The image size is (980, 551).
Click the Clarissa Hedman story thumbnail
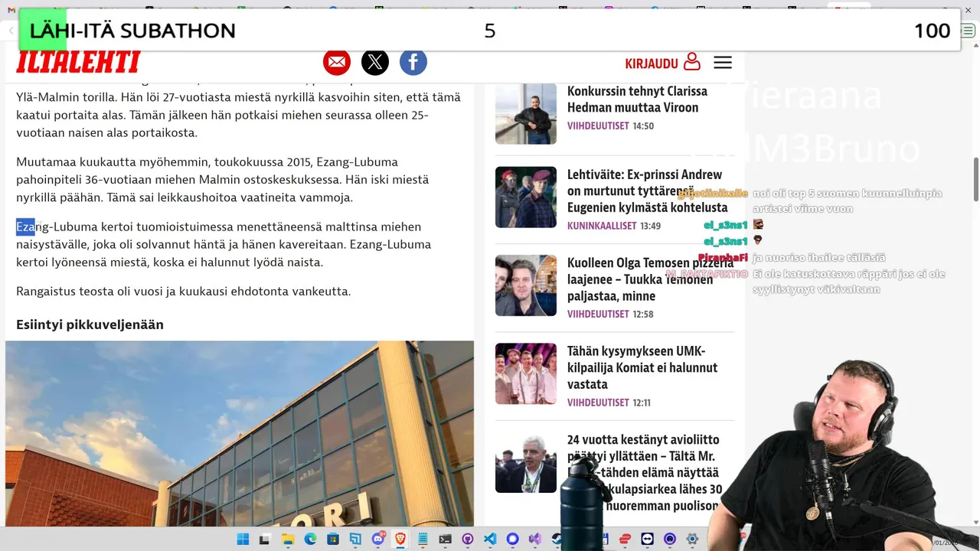click(525, 113)
